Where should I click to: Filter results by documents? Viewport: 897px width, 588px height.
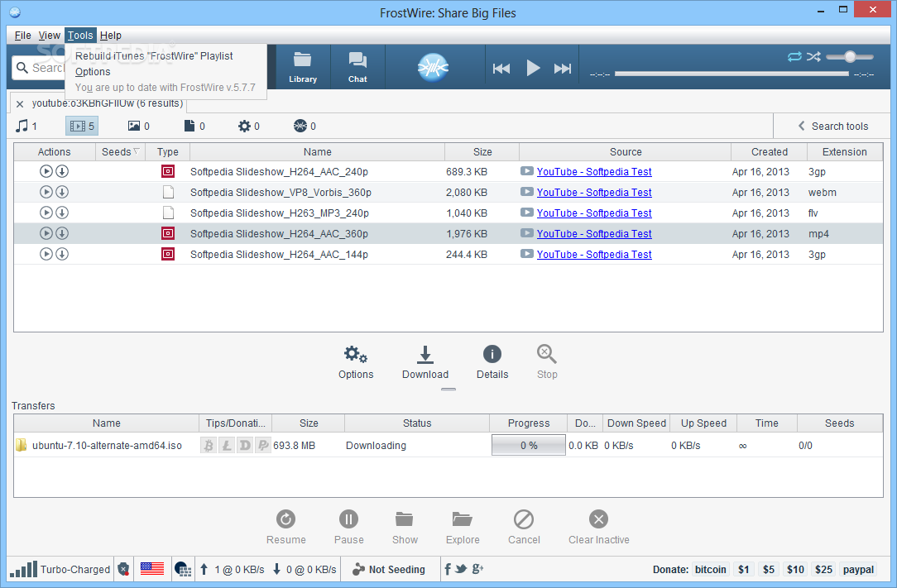point(194,126)
